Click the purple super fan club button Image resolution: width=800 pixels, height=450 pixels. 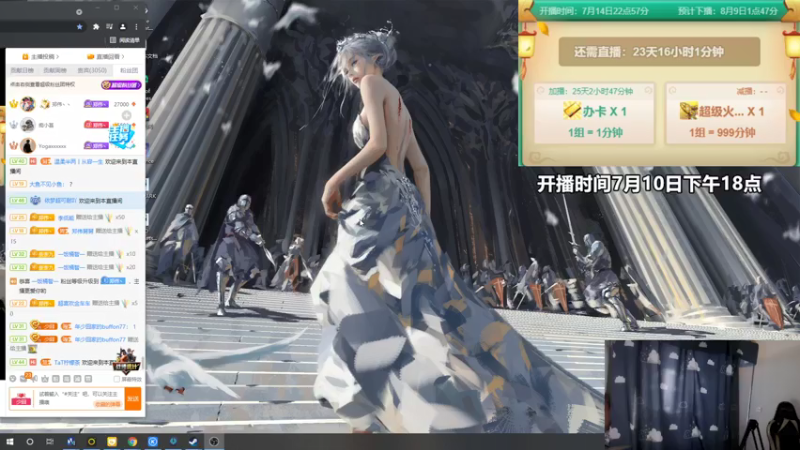coord(121,85)
